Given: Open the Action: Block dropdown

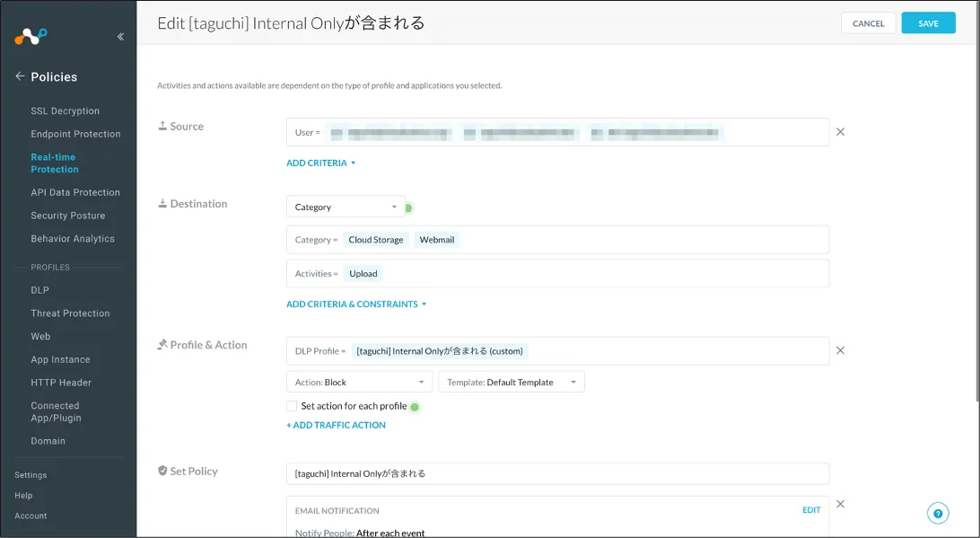Looking at the screenshot, I should (359, 382).
